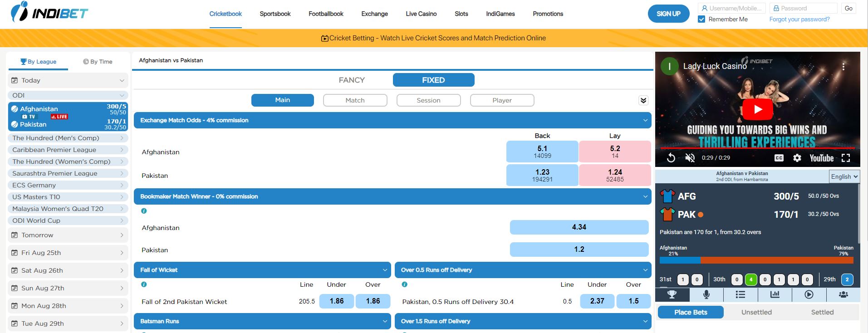
Task: Select the Player market tab
Action: (x=502, y=100)
